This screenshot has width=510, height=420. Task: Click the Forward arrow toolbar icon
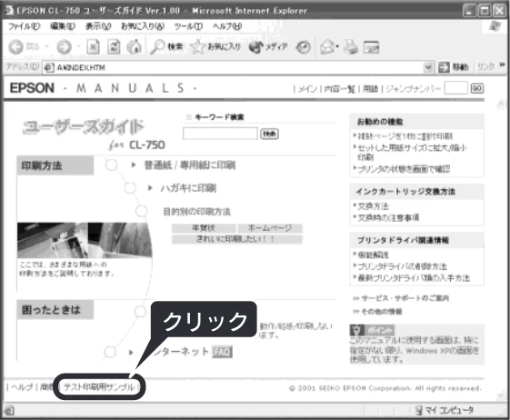(x=64, y=47)
